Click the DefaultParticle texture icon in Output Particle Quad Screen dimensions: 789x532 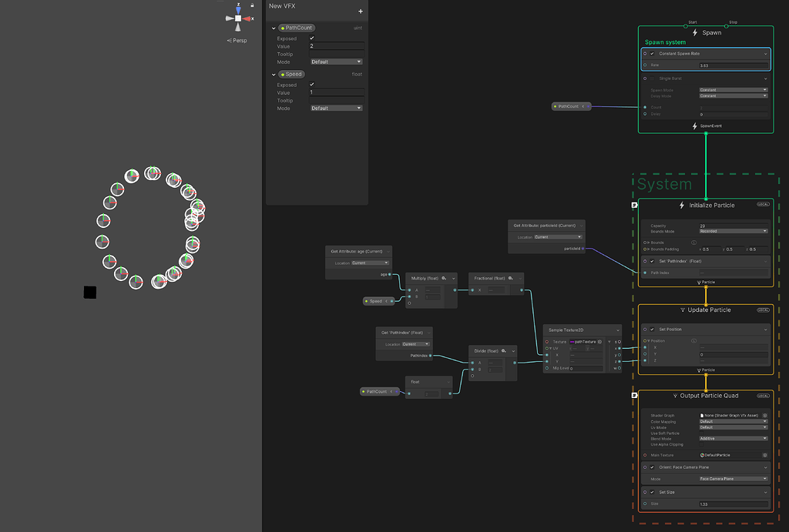(703, 455)
